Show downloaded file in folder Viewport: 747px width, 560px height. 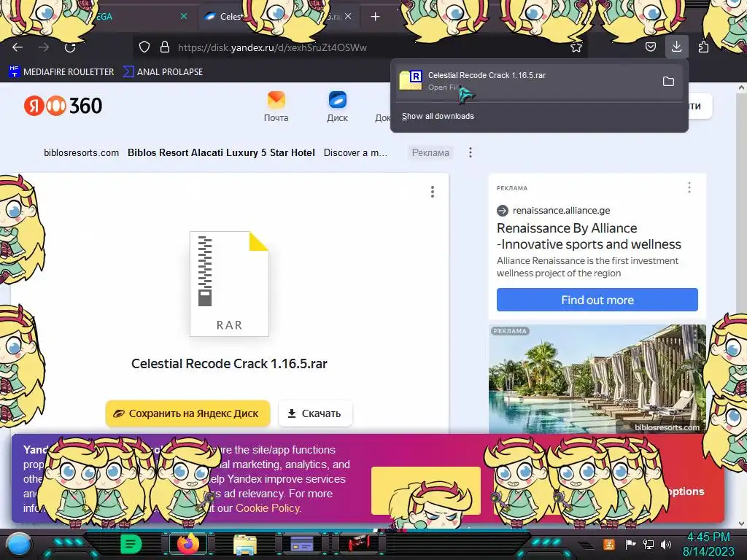(668, 82)
